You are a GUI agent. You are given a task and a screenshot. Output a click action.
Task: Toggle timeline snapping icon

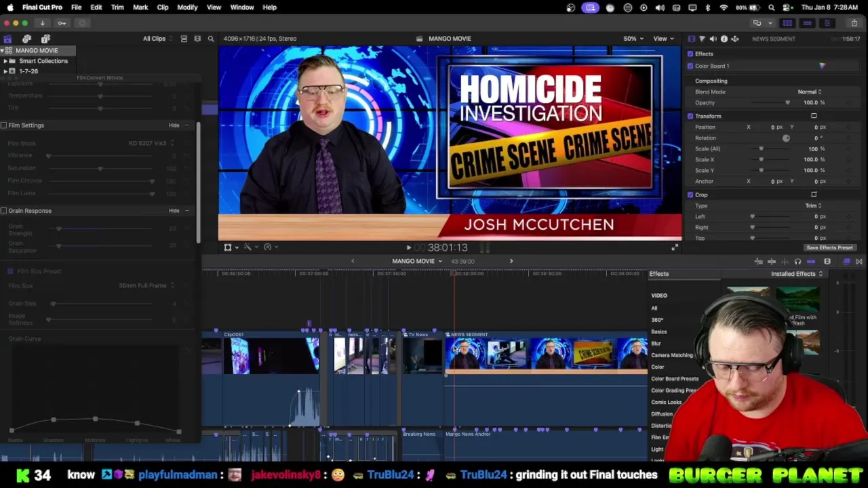[x=811, y=262]
